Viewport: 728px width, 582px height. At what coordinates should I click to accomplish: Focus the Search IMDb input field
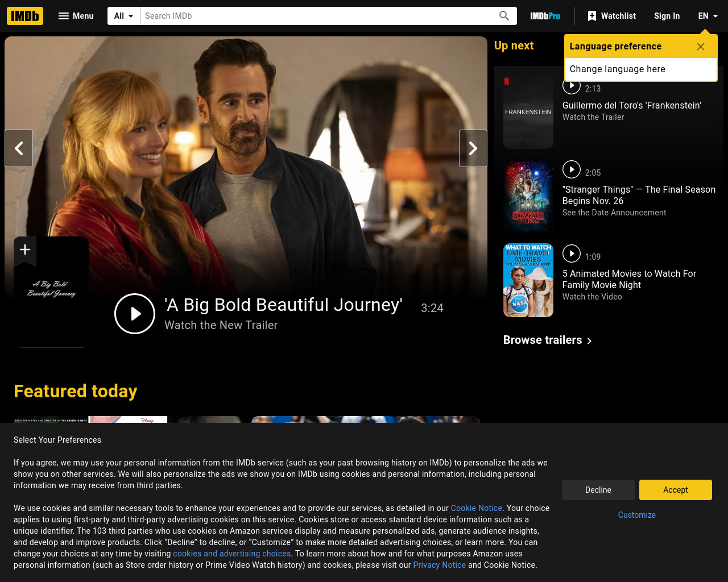316,16
